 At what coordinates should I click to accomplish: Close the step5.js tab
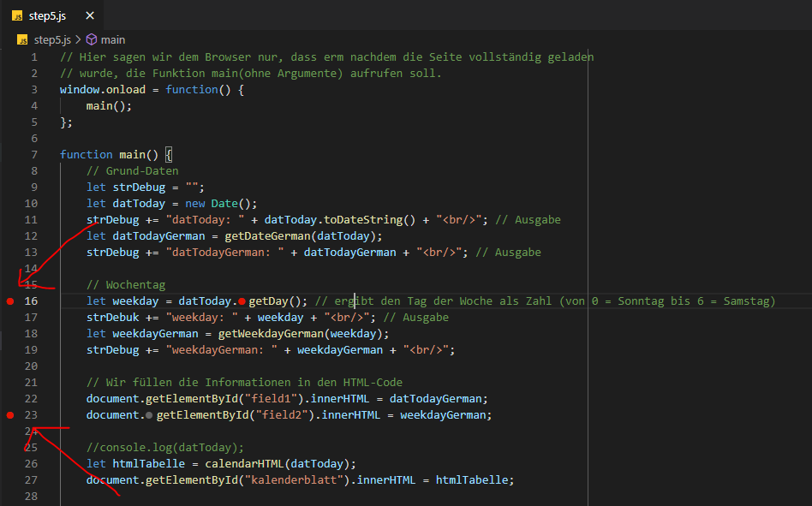click(89, 15)
